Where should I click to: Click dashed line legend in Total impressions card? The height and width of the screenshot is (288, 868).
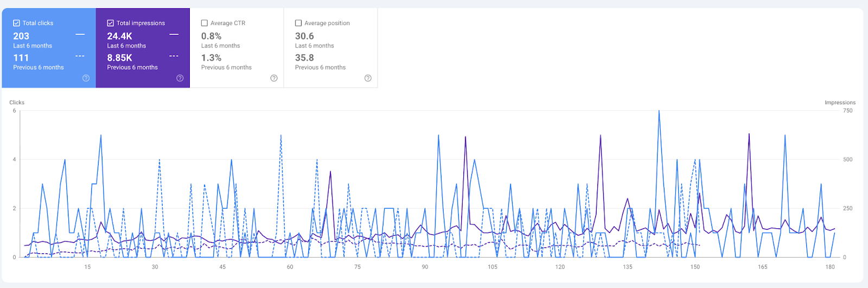click(x=174, y=56)
